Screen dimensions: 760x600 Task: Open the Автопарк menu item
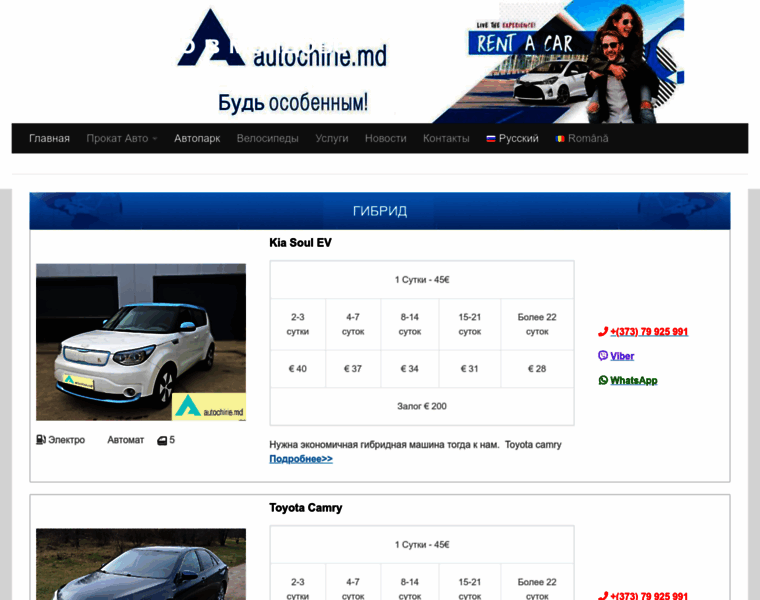(197, 139)
